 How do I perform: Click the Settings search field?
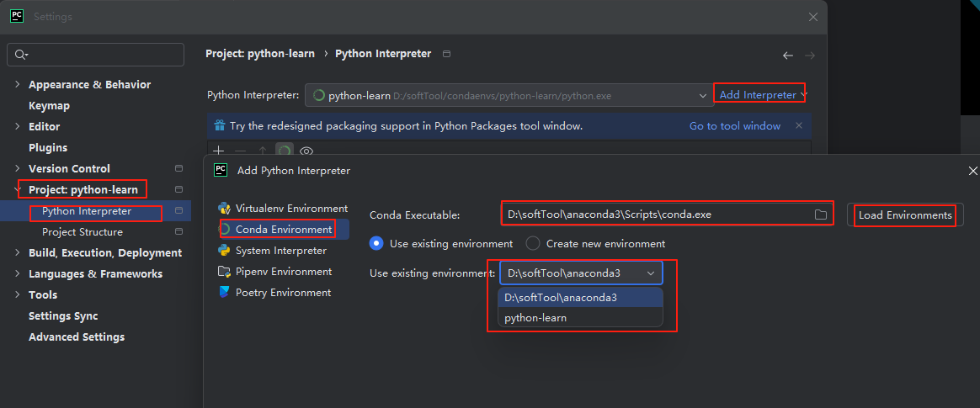[x=96, y=55]
